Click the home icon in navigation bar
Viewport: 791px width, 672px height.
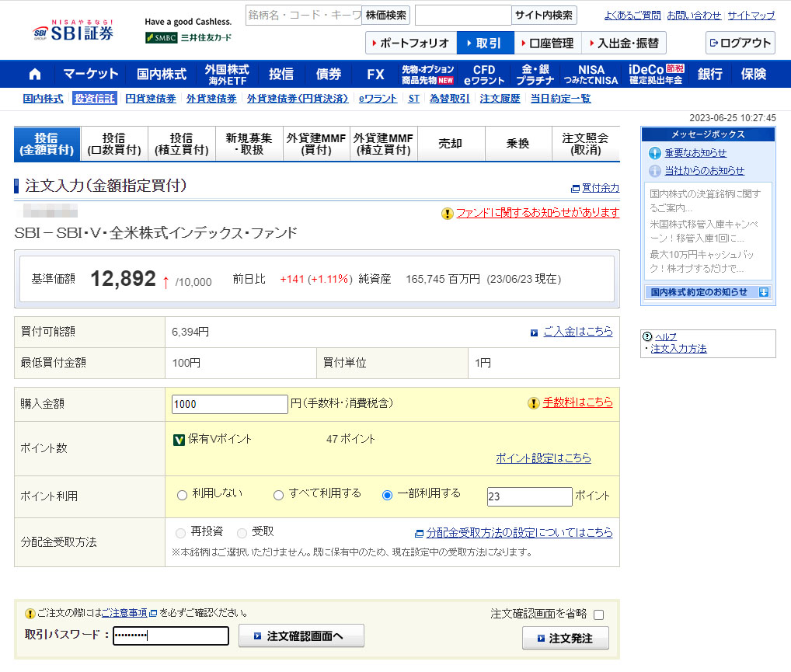(34, 75)
